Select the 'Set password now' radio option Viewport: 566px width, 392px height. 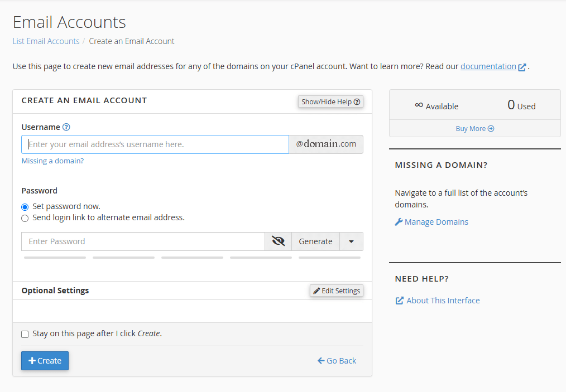[x=25, y=207]
